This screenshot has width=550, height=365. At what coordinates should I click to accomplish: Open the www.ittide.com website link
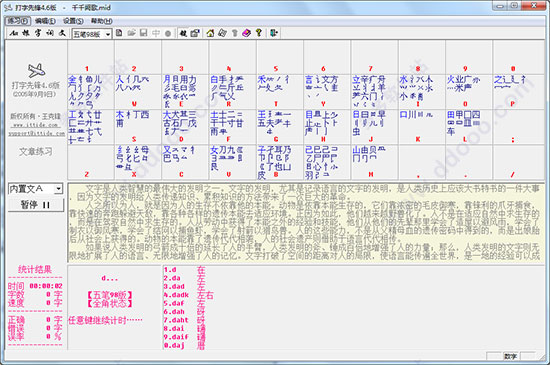pos(35,125)
